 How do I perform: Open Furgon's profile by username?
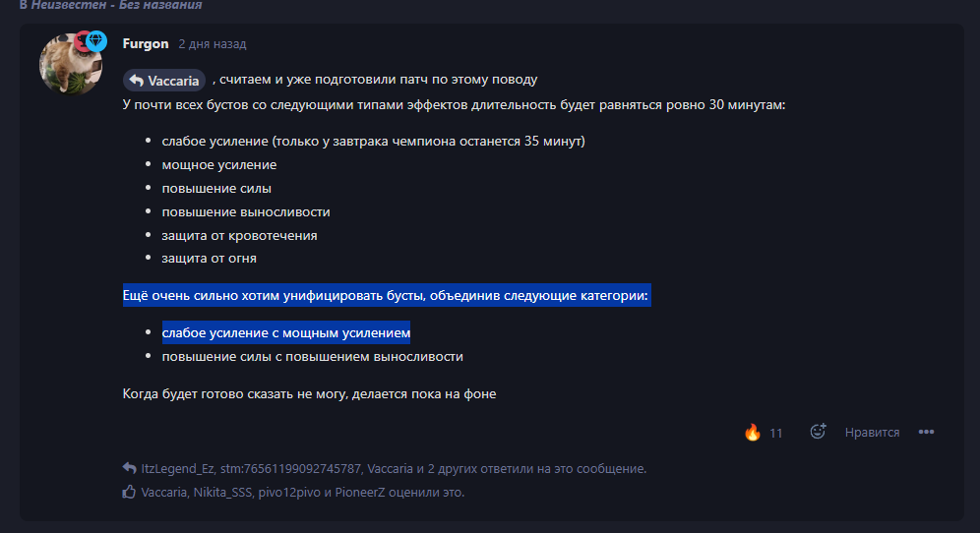pos(146,43)
